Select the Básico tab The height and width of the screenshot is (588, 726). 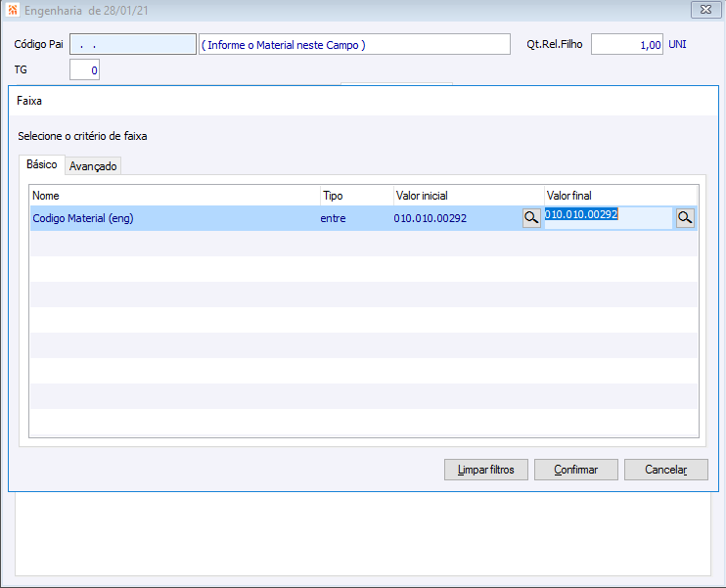tap(42, 164)
